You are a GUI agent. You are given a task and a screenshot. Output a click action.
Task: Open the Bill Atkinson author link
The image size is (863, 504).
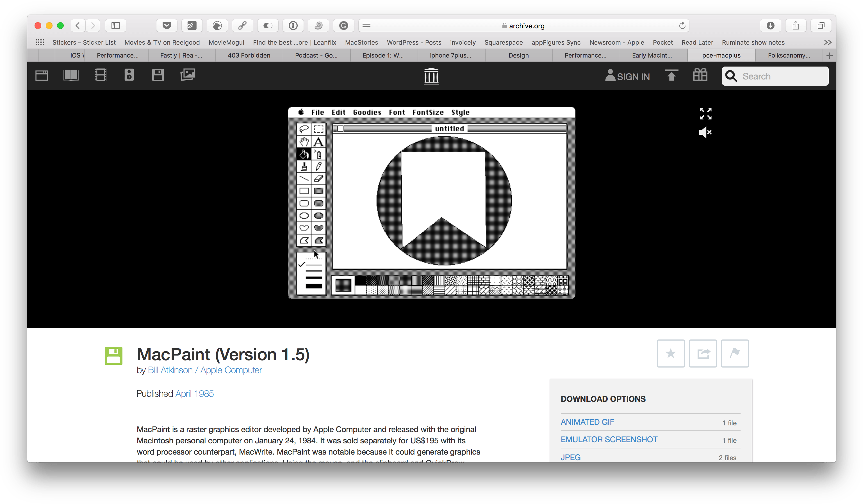point(170,370)
